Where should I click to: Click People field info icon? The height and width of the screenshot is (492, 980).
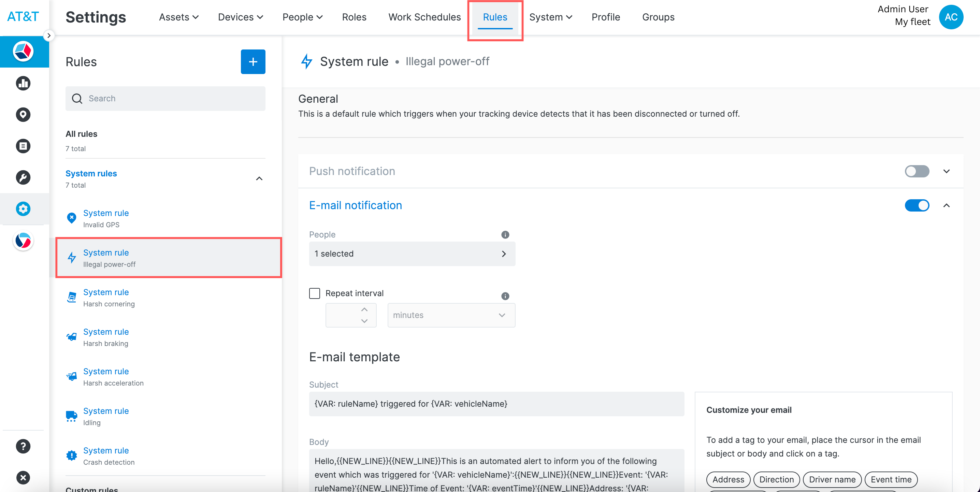pyautogui.click(x=505, y=234)
